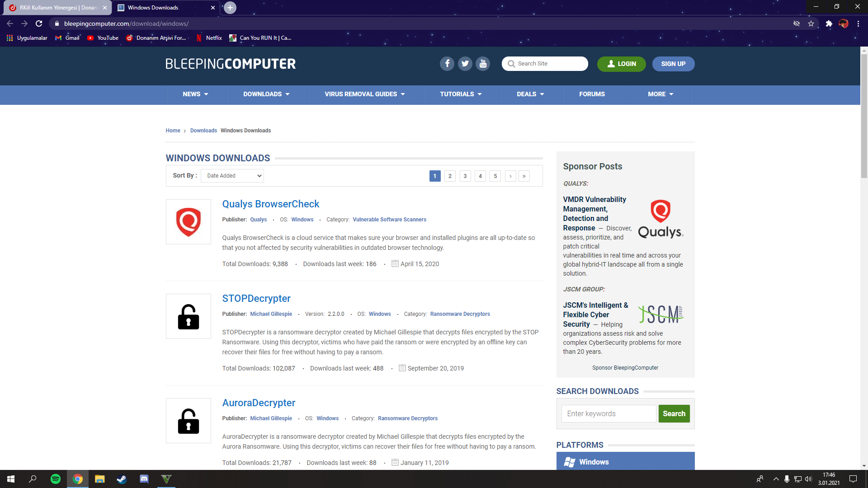Click the Downloads breadcrumb link
This screenshot has height=488, width=868.
203,131
